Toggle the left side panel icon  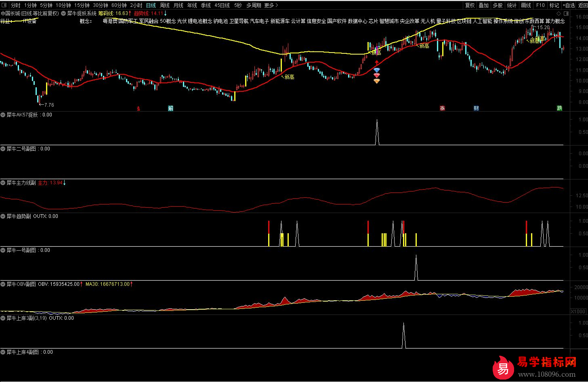tap(4, 5)
